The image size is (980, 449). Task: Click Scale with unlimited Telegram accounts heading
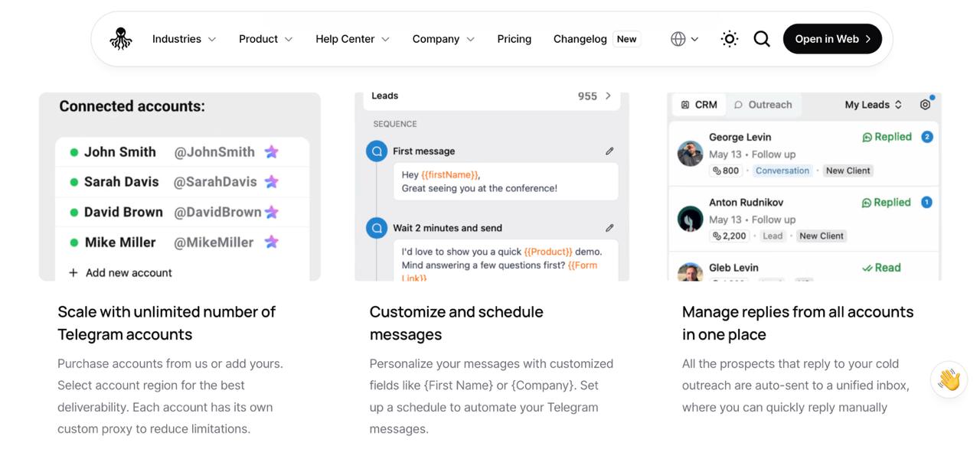167,323
